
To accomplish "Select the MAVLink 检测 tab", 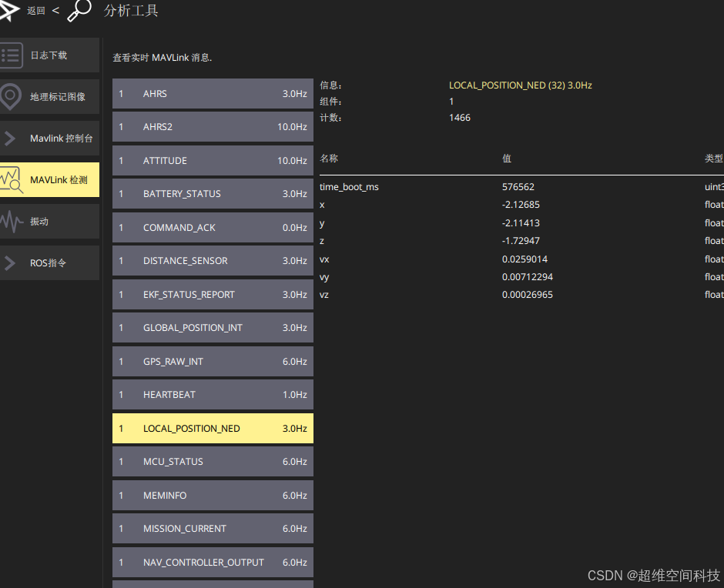I will click(49, 180).
